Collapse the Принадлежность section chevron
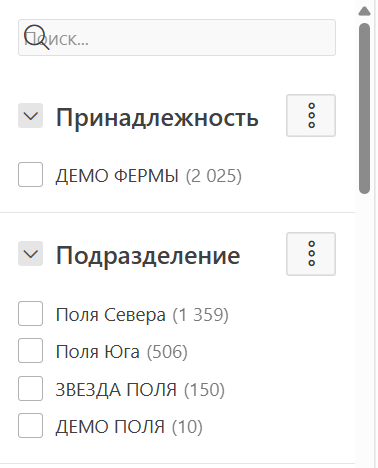Viewport: 378px width, 468px height. click(30, 116)
